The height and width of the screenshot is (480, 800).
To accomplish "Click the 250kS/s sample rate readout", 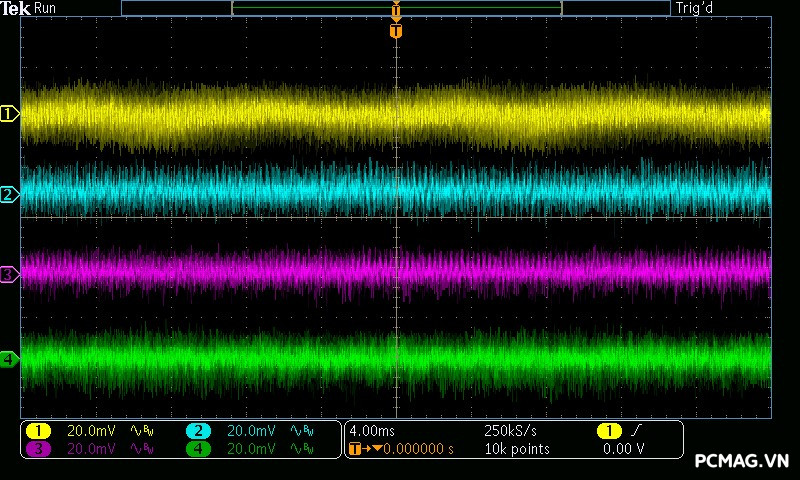I will pyautogui.click(x=510, y=431).
